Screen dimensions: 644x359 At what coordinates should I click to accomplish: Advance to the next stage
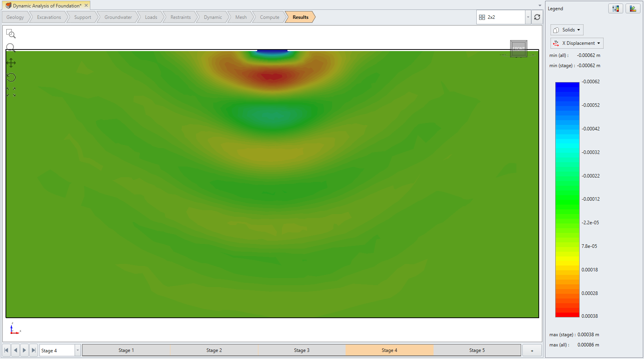(25, 350)
